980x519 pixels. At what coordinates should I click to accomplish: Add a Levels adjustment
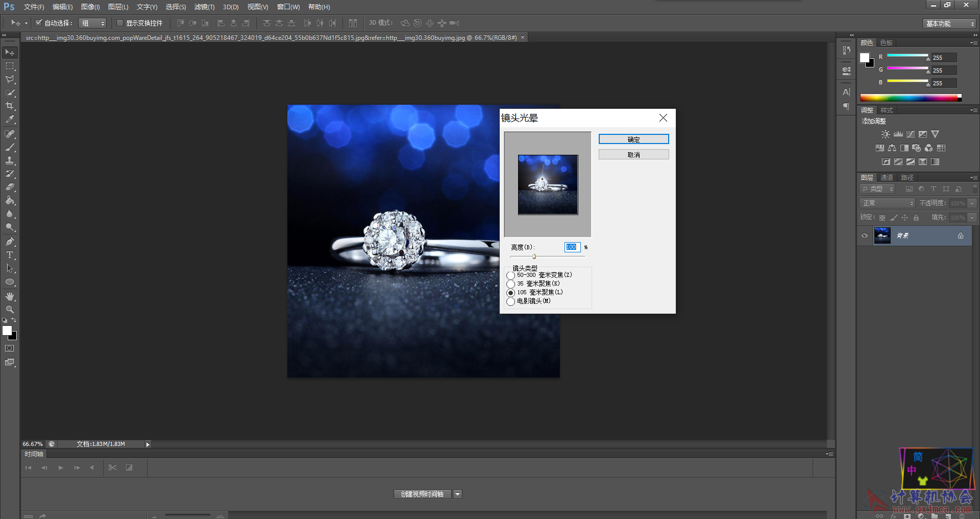[898, 134]
